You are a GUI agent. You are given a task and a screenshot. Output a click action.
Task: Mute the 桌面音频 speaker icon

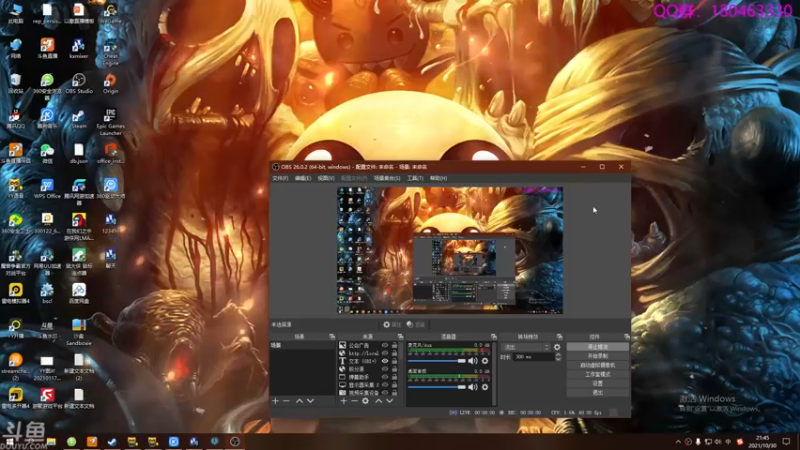click(x=473, y=387)
